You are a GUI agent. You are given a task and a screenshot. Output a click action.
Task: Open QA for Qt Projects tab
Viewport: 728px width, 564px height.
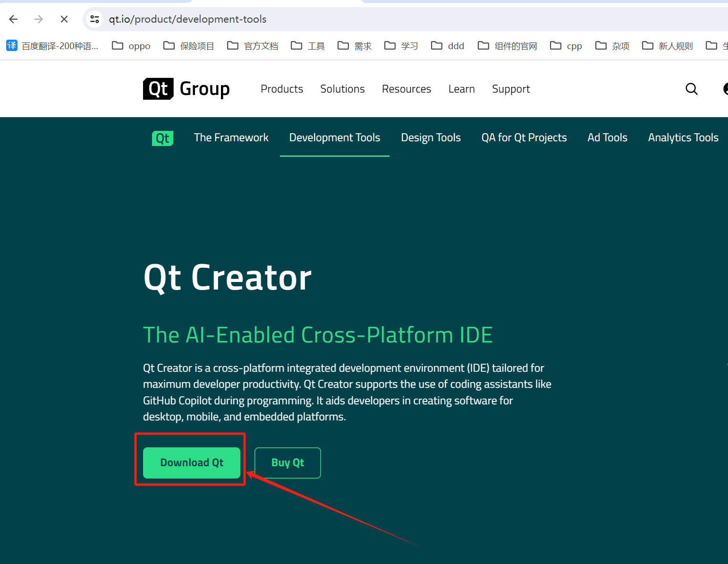click(524, 137)
